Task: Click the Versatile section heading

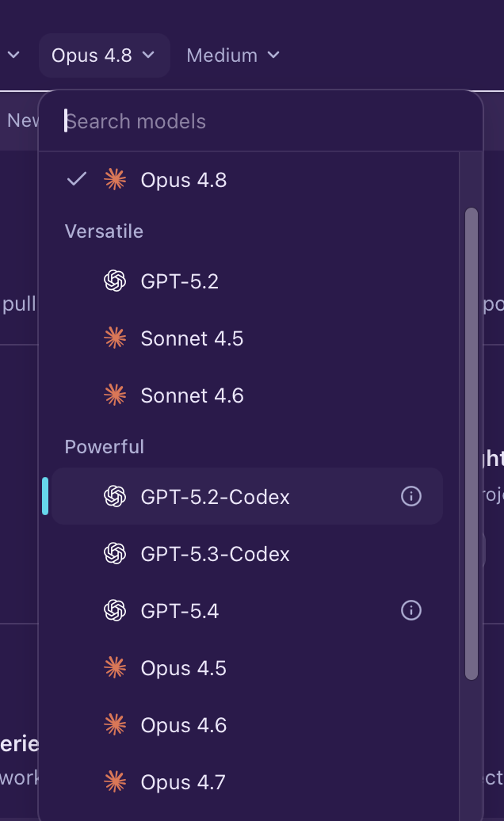Action: tap(104, 231)
